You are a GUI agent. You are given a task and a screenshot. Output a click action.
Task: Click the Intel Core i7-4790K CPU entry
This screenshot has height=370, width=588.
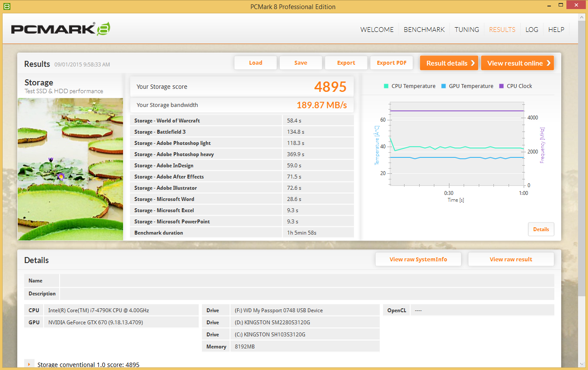(121, 310)
